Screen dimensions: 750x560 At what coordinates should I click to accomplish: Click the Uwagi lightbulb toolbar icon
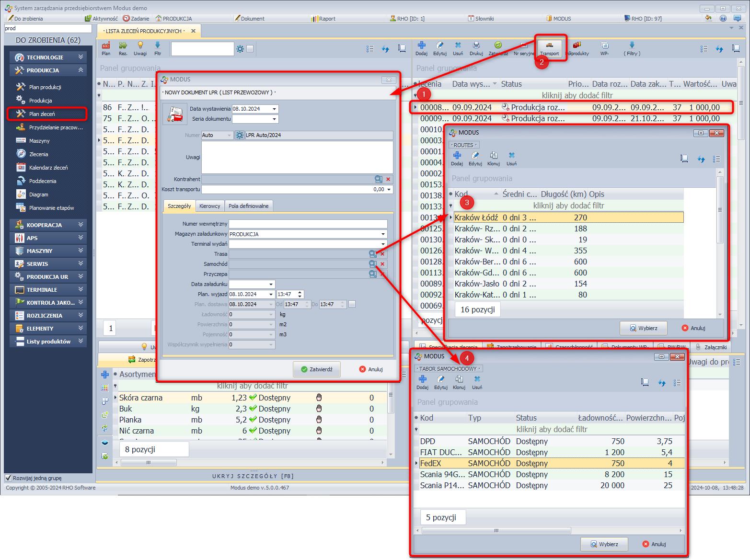point(140,47)
